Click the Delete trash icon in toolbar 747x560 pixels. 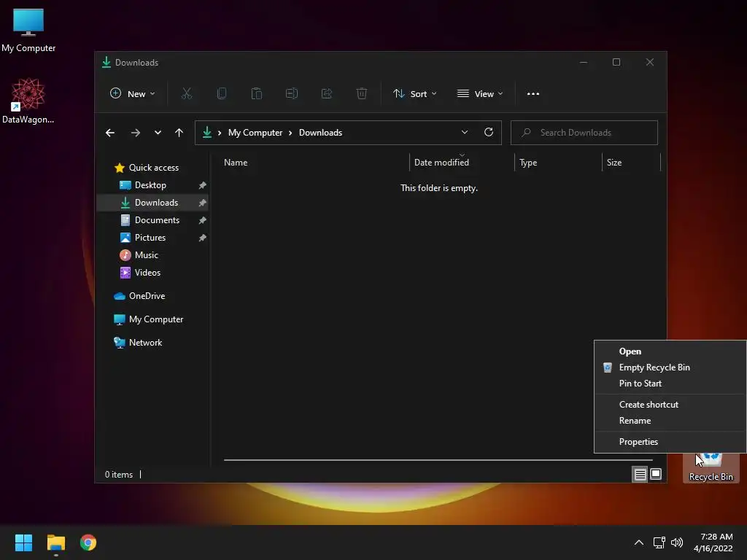pos(362,94)
